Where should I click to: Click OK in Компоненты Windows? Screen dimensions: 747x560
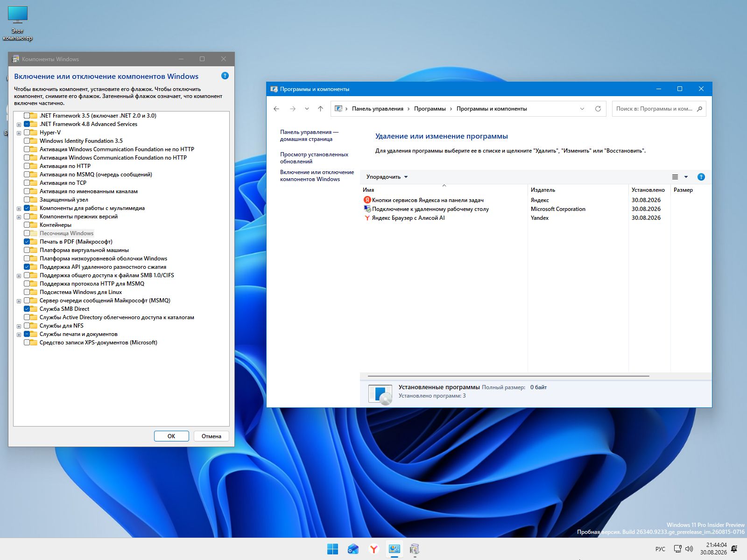pyautogui.click(x=171, y=436)
